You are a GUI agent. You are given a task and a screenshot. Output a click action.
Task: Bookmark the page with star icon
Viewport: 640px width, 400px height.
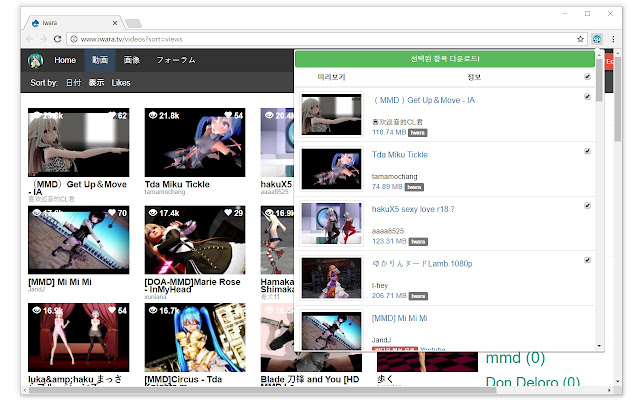point(580,39)
